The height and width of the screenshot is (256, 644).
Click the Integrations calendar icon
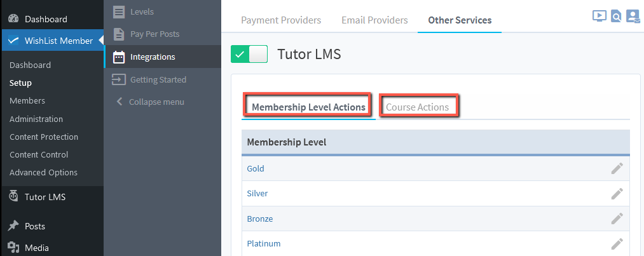tap(119, 57)
